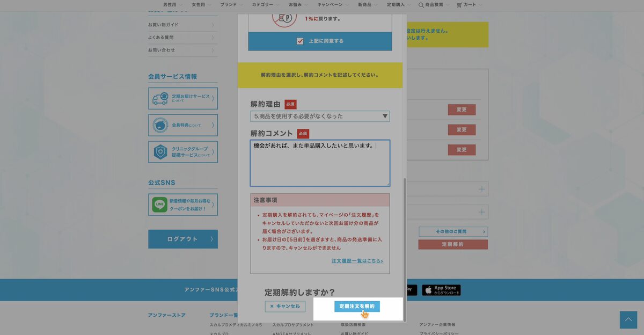Expand the first plus sign section
Screen dimensions: 644x335
point(482,188)
